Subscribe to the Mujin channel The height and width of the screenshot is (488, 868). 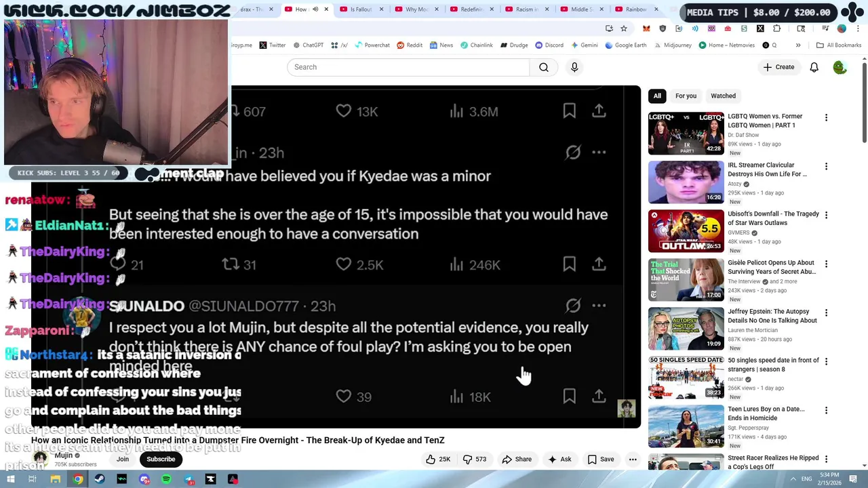[161, 459]
